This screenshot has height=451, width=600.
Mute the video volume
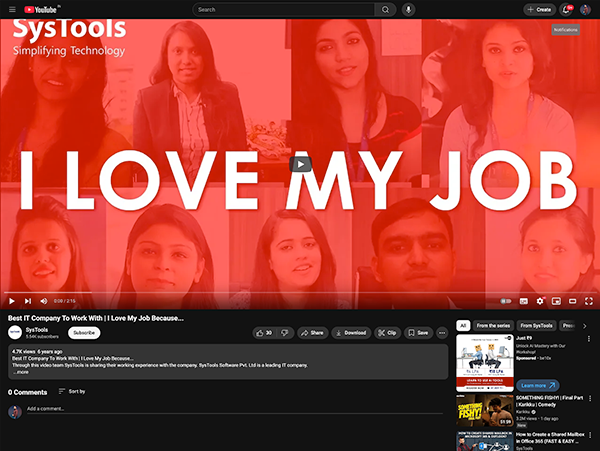click(x=44, y=301)
